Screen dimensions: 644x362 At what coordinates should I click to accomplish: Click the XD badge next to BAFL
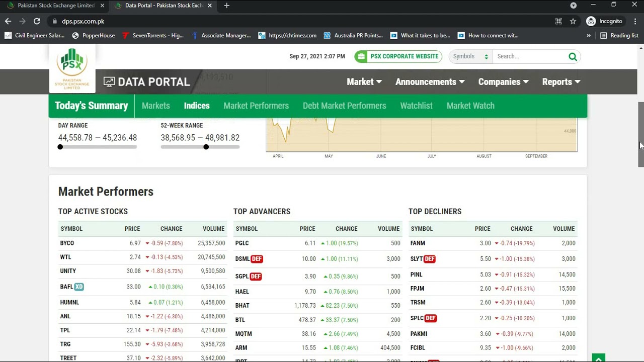point(79,287)
